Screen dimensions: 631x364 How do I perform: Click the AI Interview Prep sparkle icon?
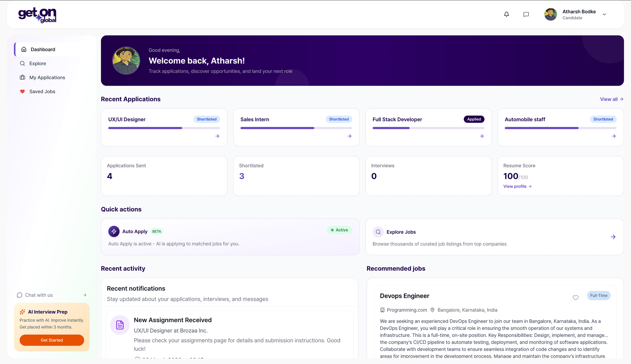[22, 312]
